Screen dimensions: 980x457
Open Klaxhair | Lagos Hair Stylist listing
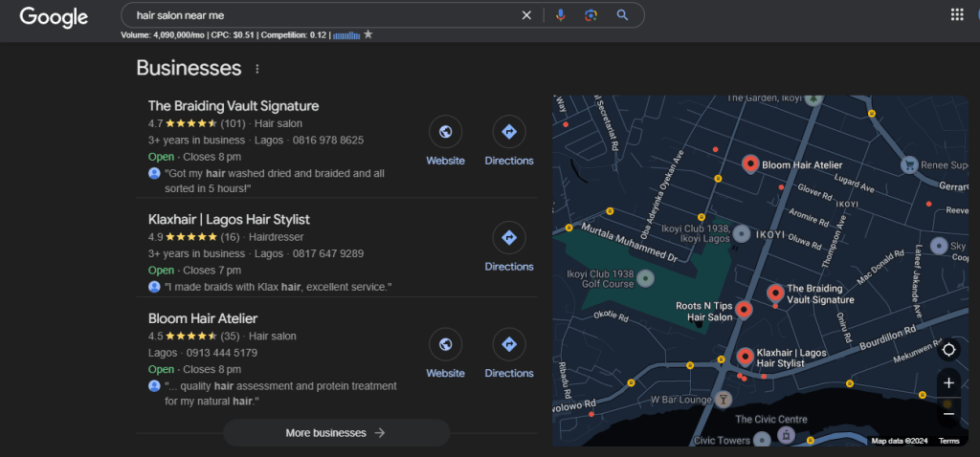[x=229, y=220]
